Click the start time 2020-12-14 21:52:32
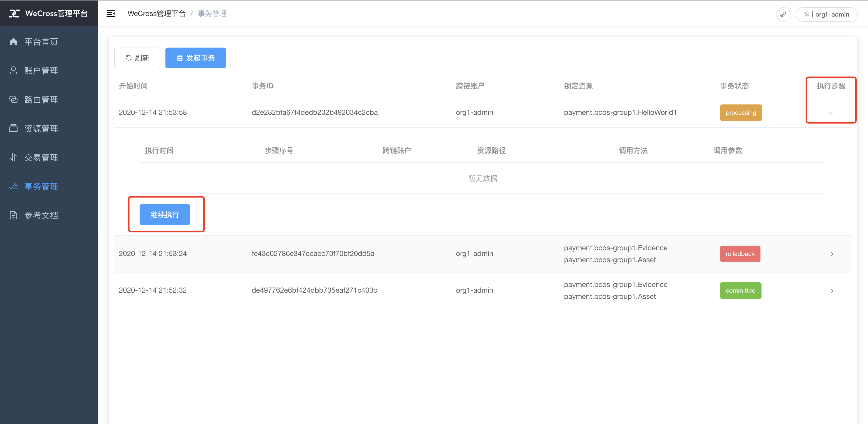The height and width of the screenshot is (424, 868). click(x=153, y=290)
